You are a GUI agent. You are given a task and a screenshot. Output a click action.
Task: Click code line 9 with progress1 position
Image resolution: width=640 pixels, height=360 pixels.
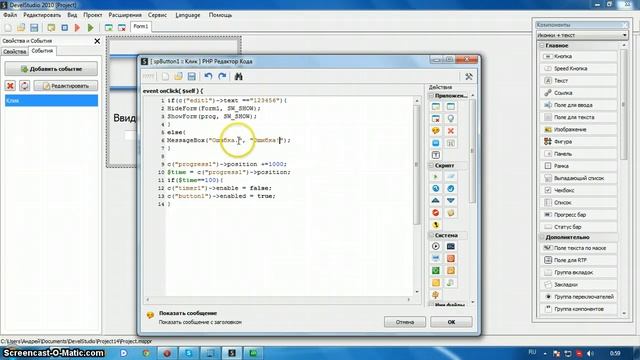[227, 164]
